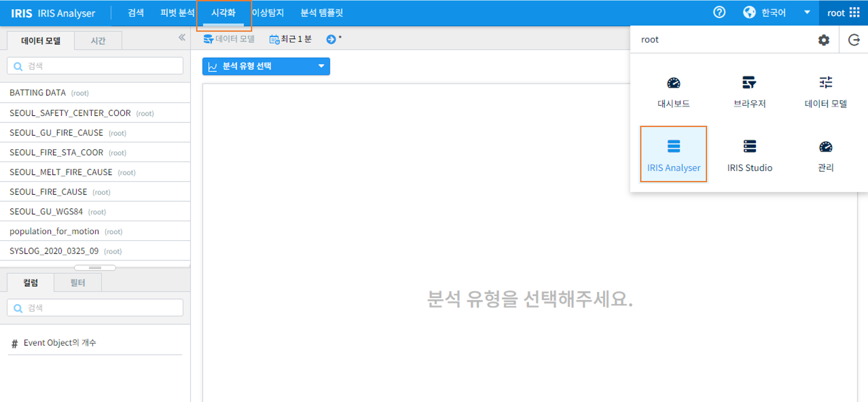Open the Anomaly Detection (이상탐지) menu

point(268,13)
